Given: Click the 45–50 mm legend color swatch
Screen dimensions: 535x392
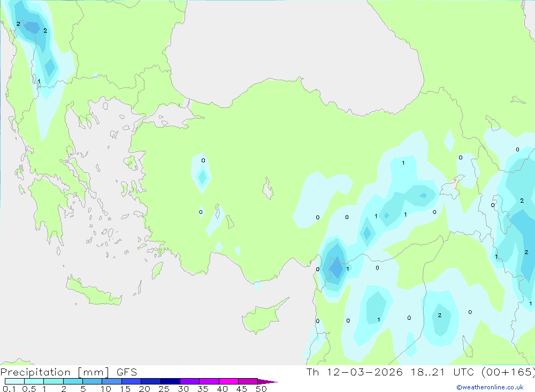Looking at the screenshot, I should point(248,381).
